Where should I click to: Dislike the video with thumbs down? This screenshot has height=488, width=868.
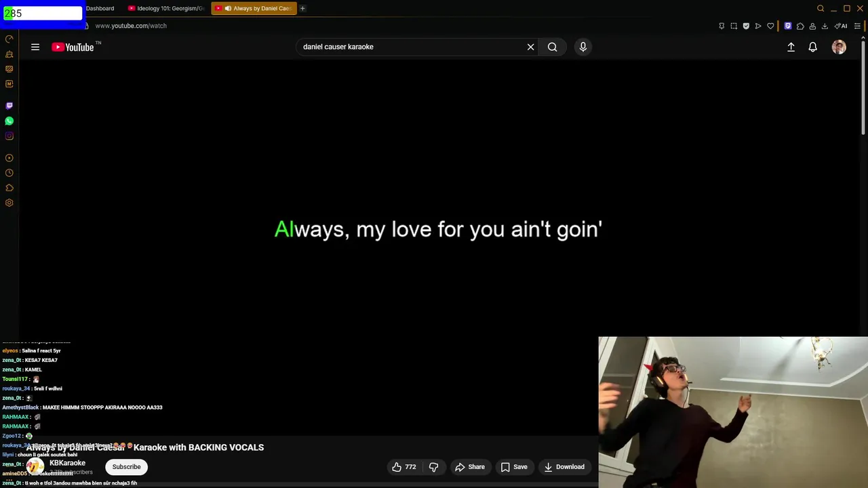434,467
